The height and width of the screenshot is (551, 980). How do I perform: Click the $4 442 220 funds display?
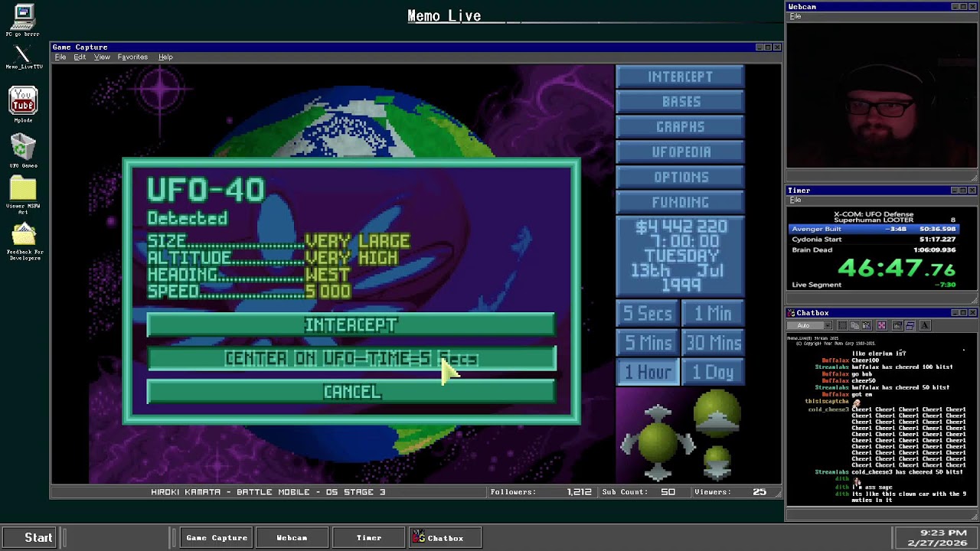click(x=680, y=227)
